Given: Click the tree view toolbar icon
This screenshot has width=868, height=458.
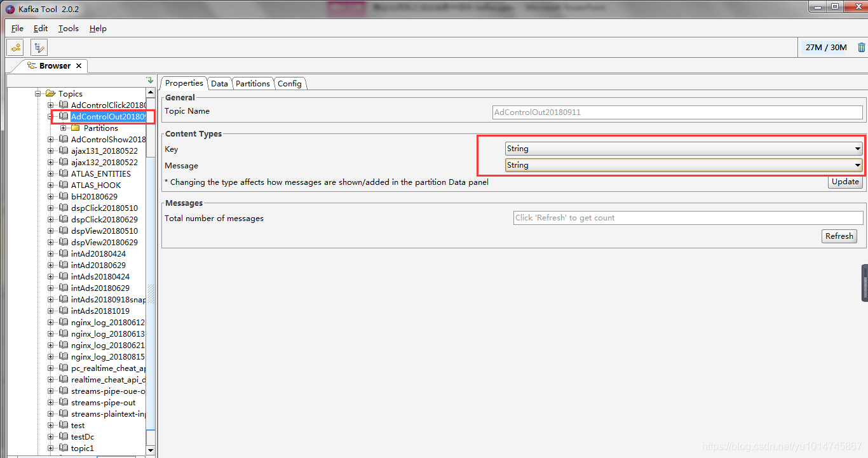Looking at the screenshot, I should (x=39, y=47).
